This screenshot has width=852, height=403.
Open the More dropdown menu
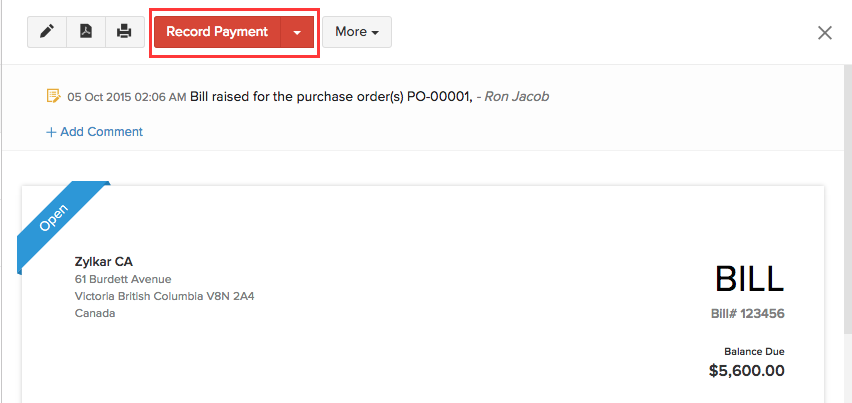pos(357,32)
